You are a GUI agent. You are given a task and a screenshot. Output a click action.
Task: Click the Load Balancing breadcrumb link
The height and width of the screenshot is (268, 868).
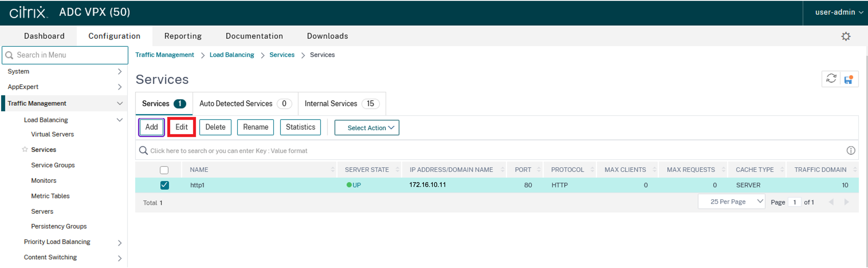coord(231,54)
